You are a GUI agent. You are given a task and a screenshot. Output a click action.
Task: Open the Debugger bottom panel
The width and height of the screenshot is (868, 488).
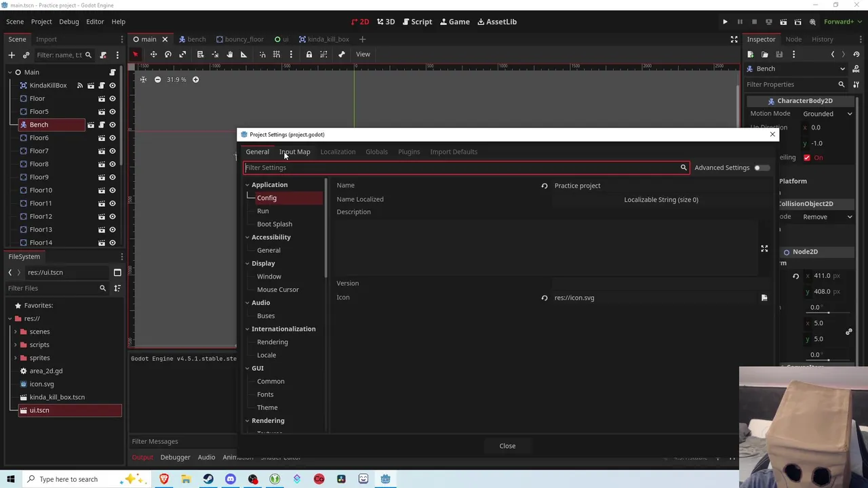175,457
